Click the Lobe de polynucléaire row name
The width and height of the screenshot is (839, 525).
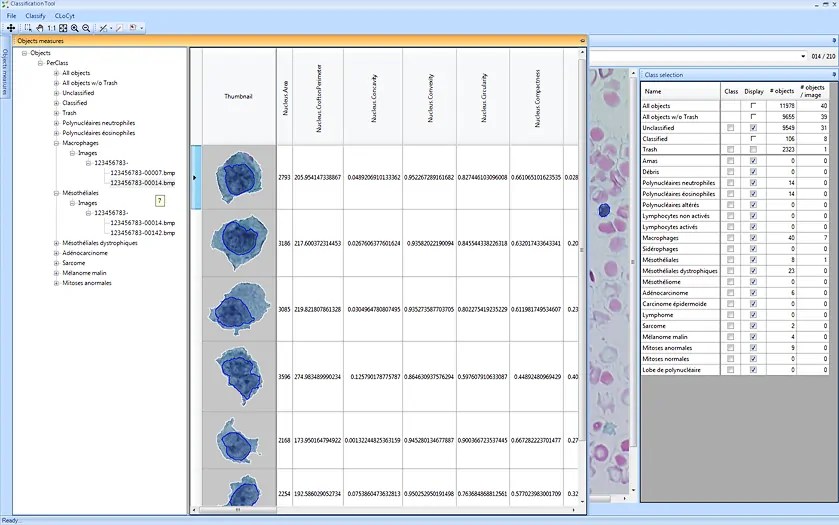coord(671,370)
